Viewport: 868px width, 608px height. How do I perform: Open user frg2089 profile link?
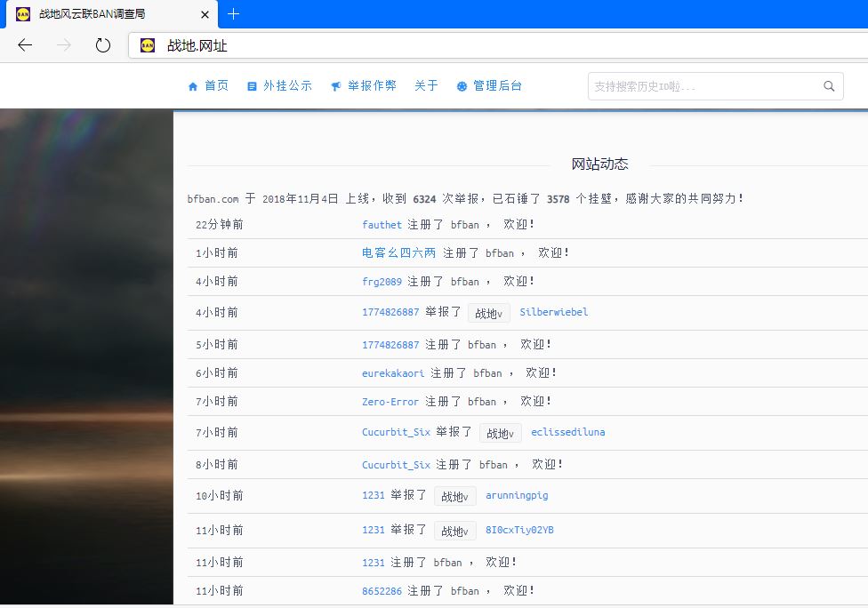(x=382, y=282)
